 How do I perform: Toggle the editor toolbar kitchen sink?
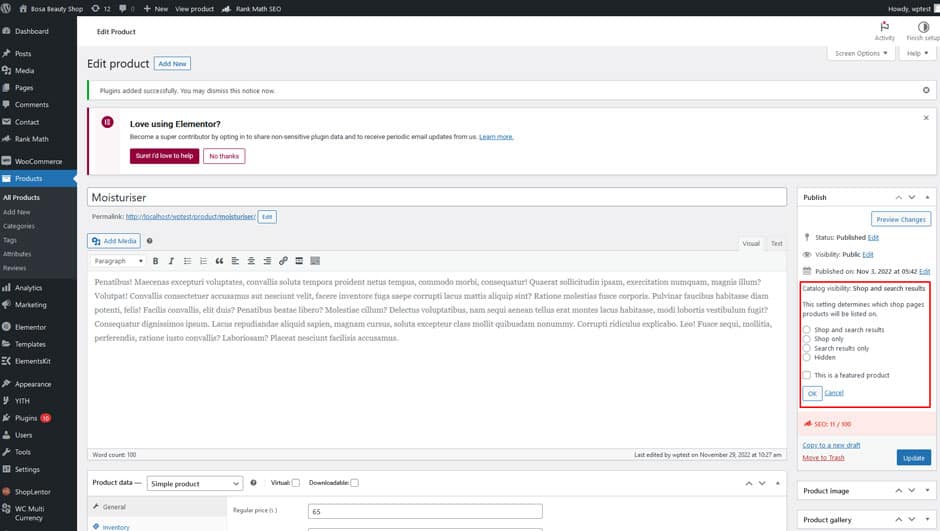click(315, 261)
